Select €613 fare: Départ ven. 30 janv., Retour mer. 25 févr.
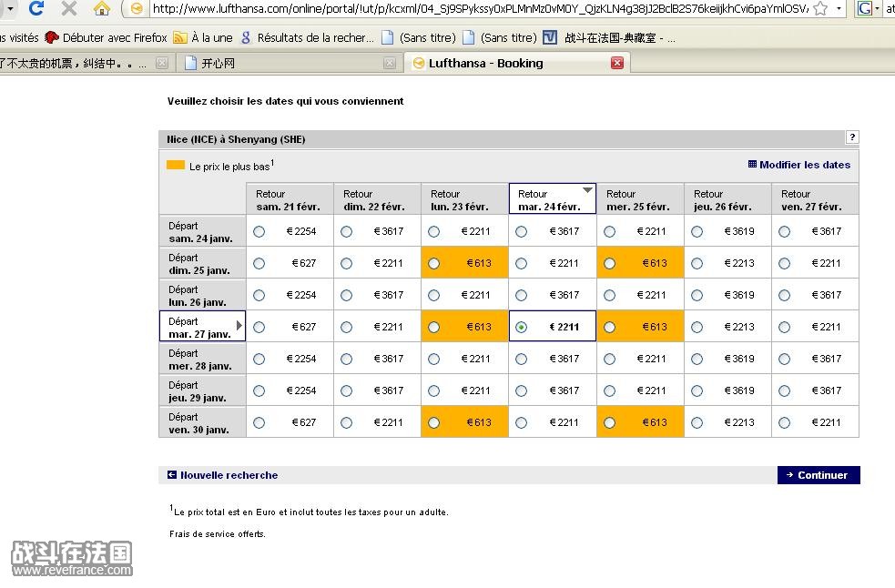895x588 pixels. pos(610,423)
